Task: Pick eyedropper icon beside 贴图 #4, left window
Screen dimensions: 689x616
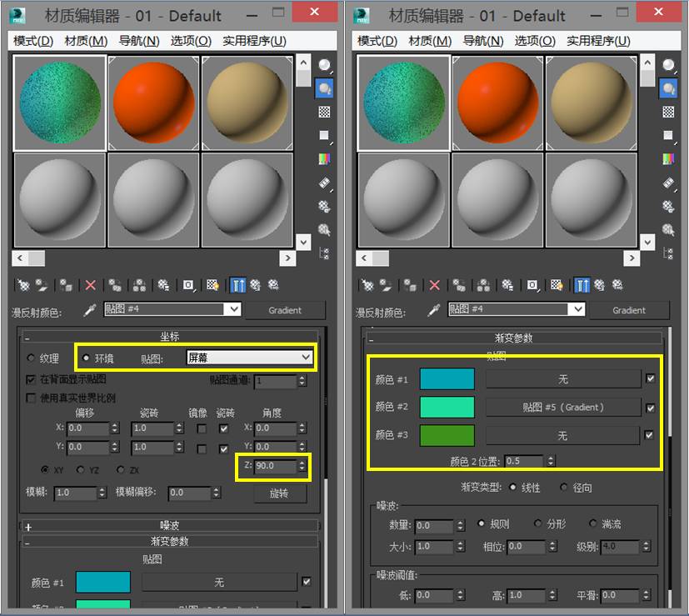Action: 90,310
